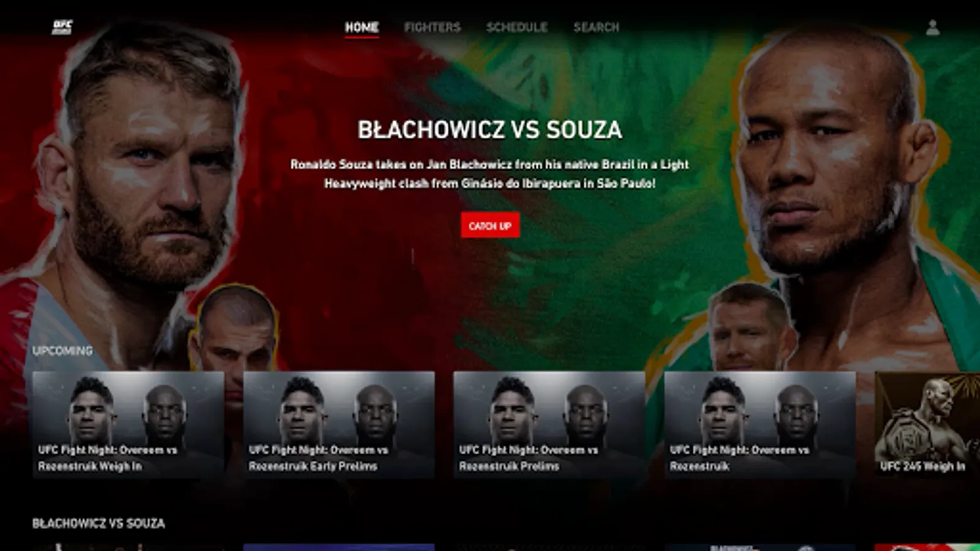This screenshot has width=980, height=551.
Task: Open the user profile icon
Action: point(932,28)
